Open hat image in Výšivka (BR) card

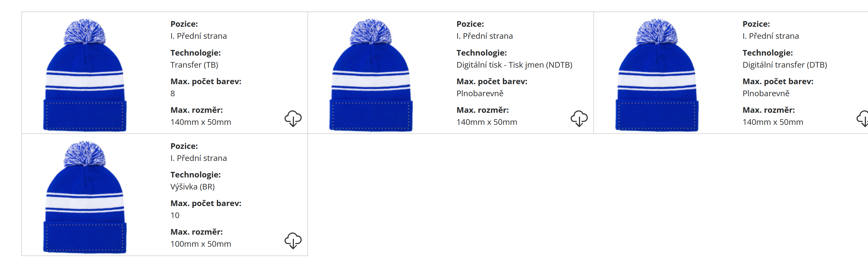tap(85, 197)
